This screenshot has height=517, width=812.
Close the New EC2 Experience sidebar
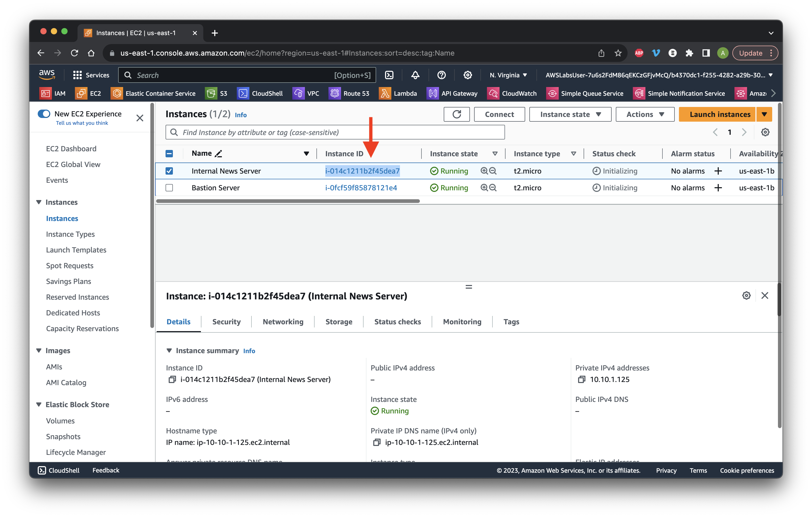point(140,118)
